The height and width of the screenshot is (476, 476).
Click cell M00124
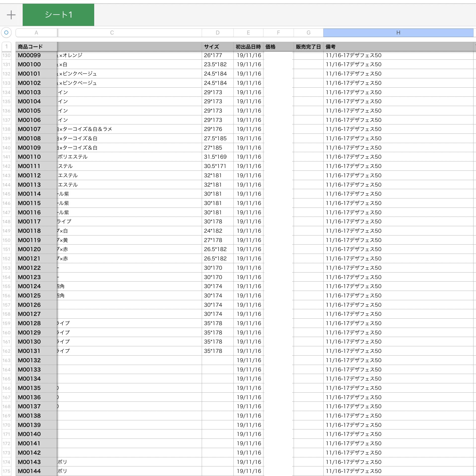coord(36,286)
